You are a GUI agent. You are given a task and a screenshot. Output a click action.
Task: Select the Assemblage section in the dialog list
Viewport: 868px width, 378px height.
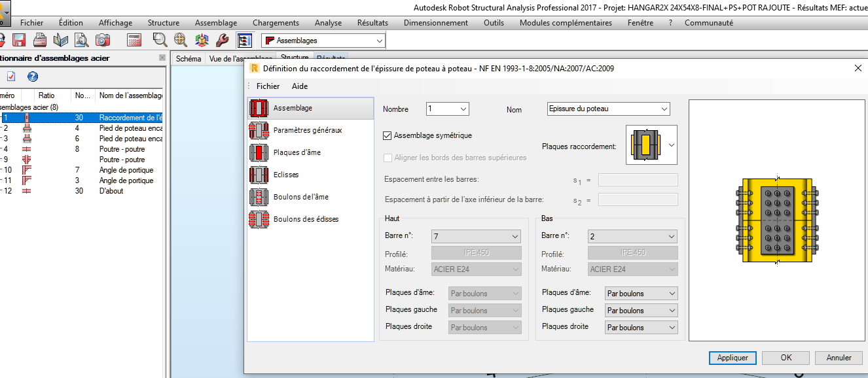click(x=311, y=108)
